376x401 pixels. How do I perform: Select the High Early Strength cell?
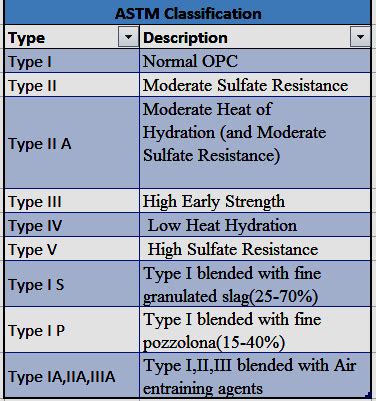coord(255,201)
